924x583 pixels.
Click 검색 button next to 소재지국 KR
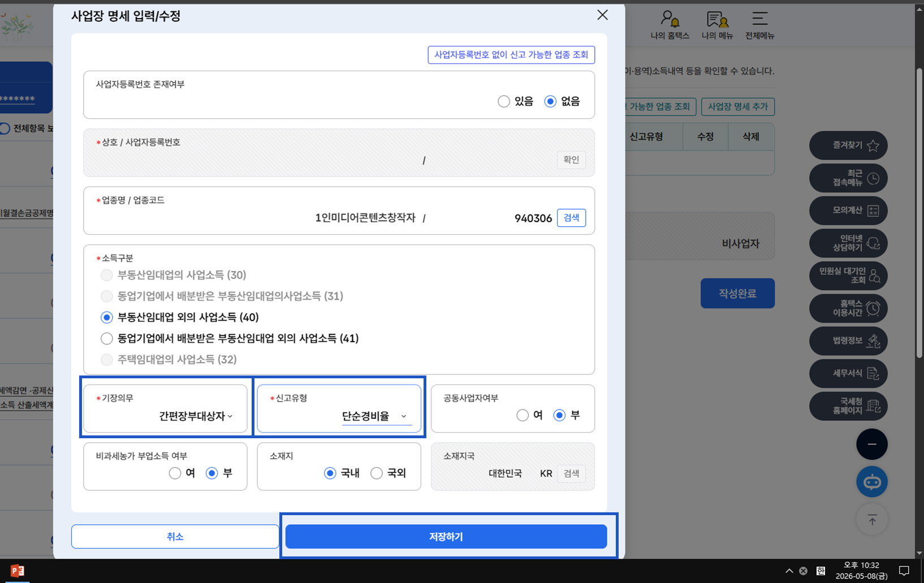pyautogui.click(x=571, y=473)
